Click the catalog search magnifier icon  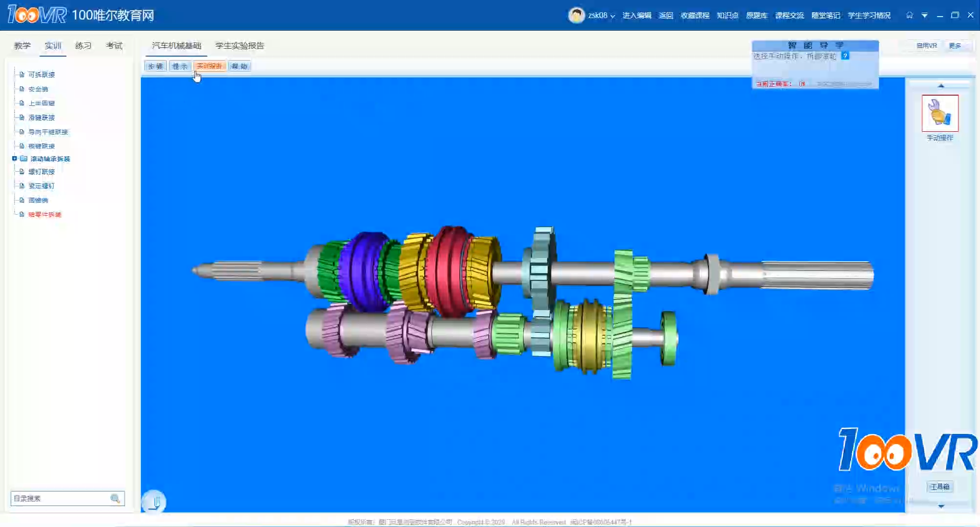tap(115, 498)
